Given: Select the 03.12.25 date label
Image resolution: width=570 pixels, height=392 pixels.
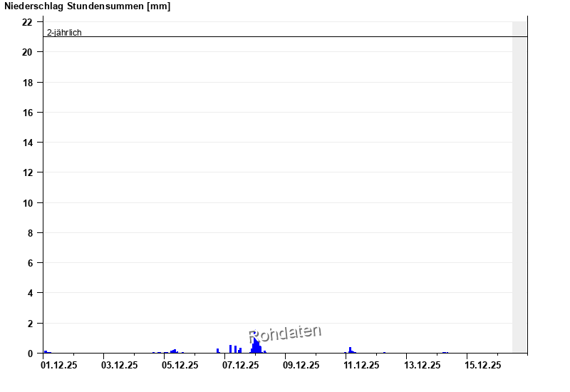Looking at the screenshot, I should pyautogui.click(x=120, y=366).
